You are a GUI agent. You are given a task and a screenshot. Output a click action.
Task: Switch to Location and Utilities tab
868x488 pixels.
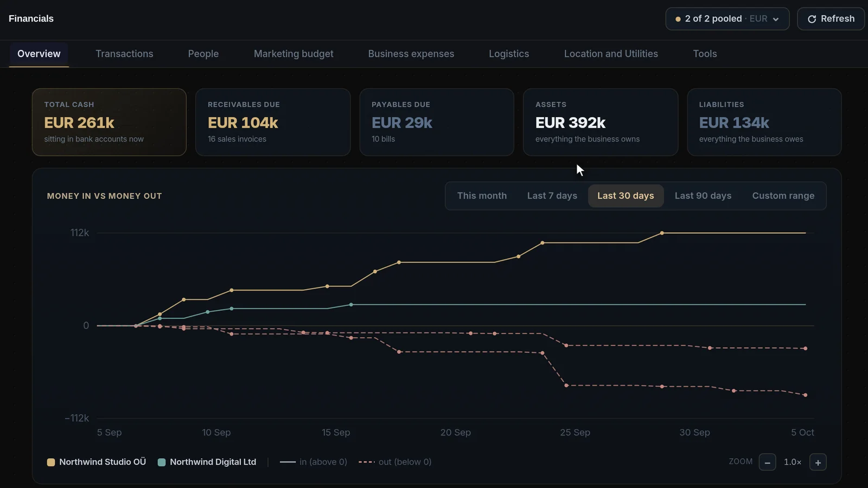click(611, 54)
